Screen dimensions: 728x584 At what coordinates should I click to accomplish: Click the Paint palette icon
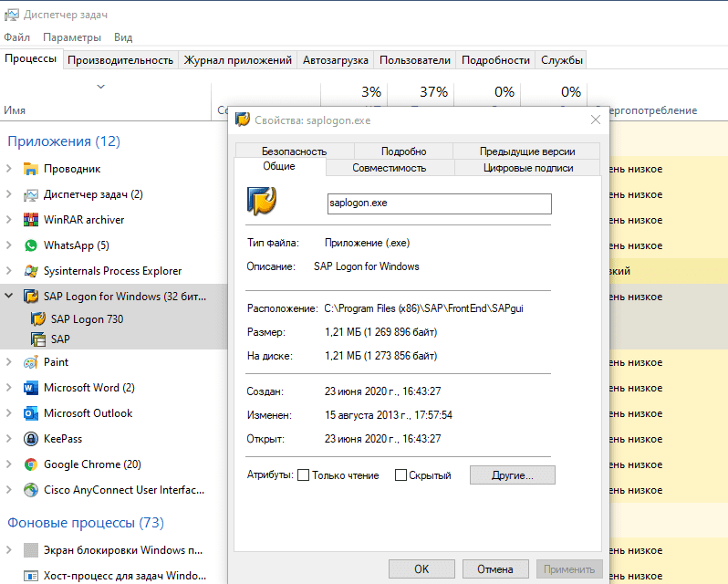31,362
